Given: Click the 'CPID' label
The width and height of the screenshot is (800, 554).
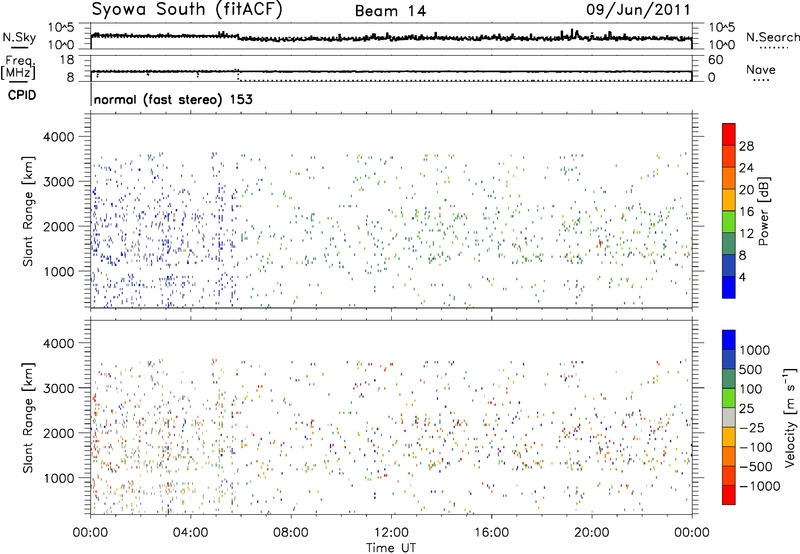Looking at the screenshot, I should (x=22, y=95).
